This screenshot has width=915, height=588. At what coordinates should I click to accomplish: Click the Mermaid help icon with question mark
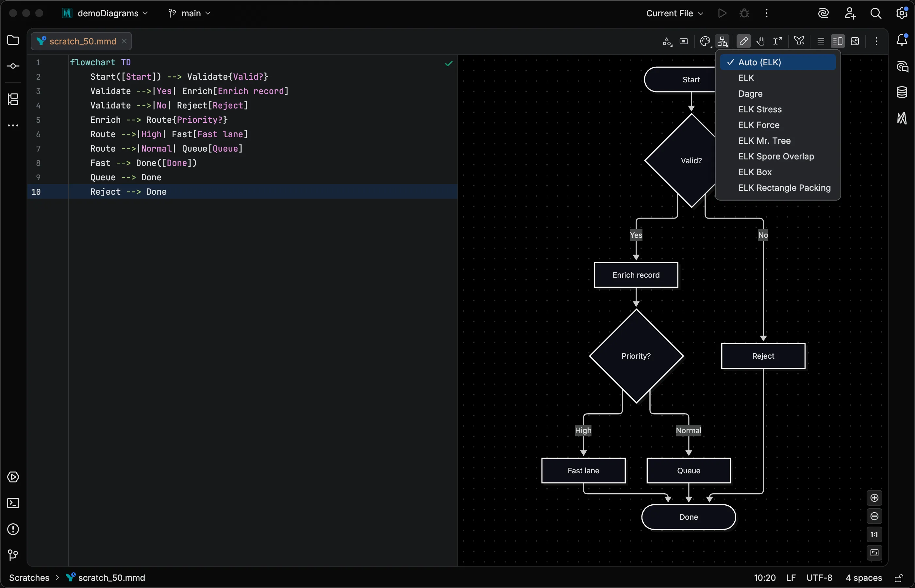click(x=799, y=41)
